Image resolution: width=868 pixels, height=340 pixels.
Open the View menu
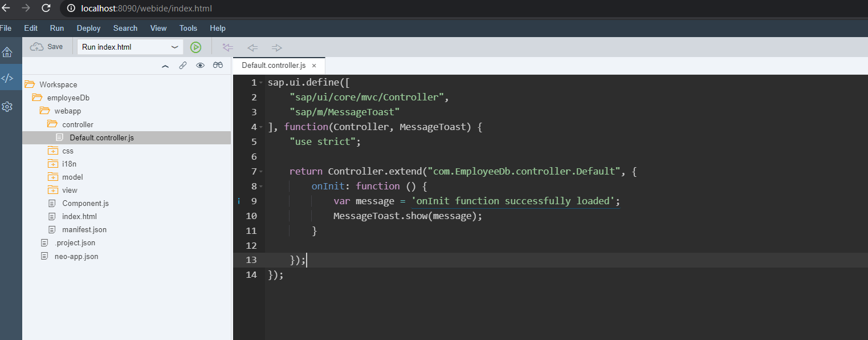pyautogui.click(x=158, y=28)
